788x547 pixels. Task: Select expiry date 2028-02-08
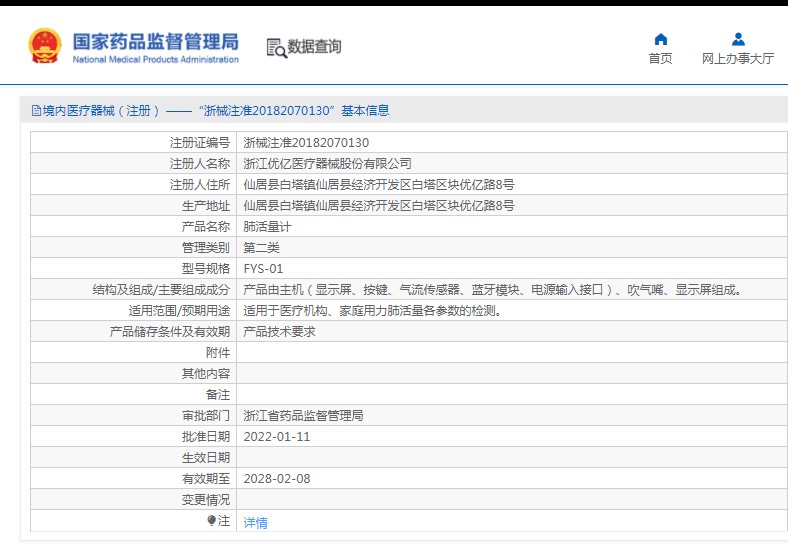[x=277, y=479]
